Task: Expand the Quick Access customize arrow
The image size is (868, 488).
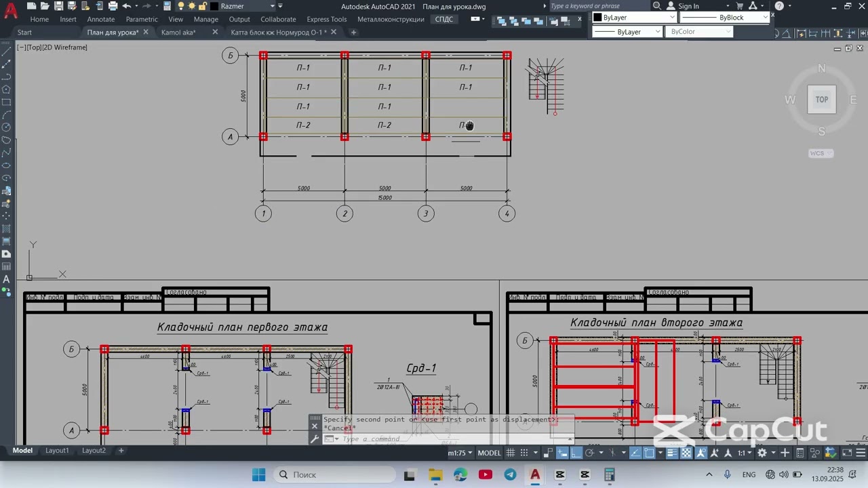Action: (x=280, y=6)
